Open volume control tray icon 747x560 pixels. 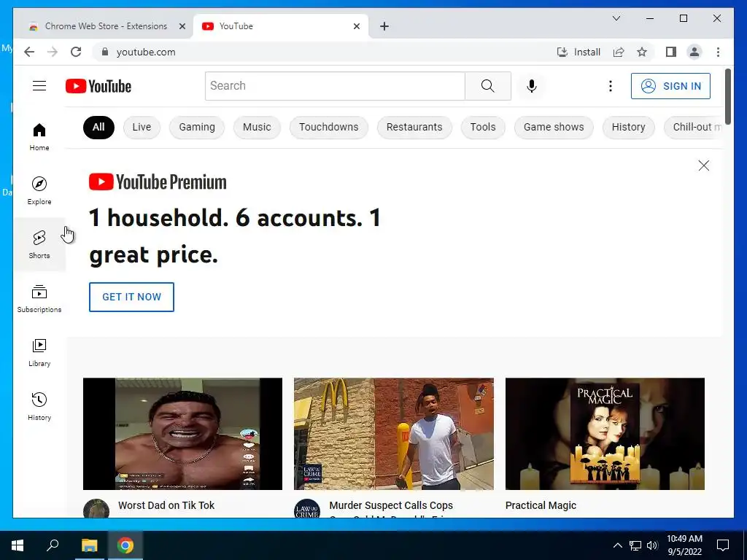coord(652,545)
